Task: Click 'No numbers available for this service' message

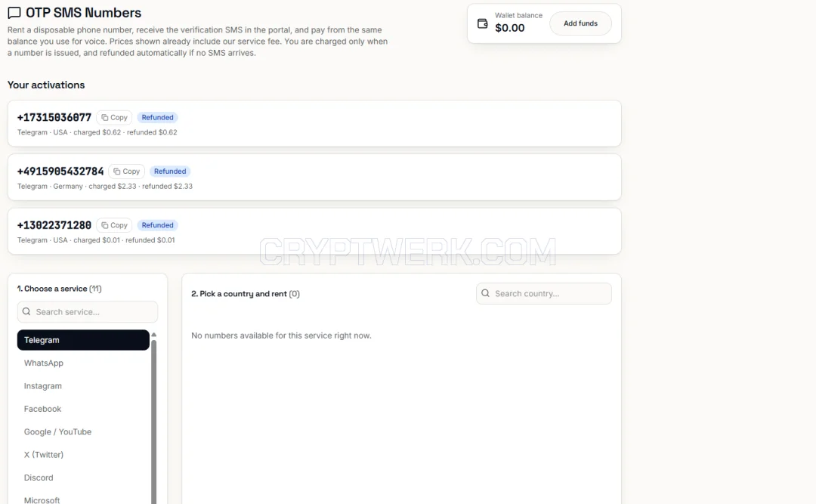Action: [281, 335]
